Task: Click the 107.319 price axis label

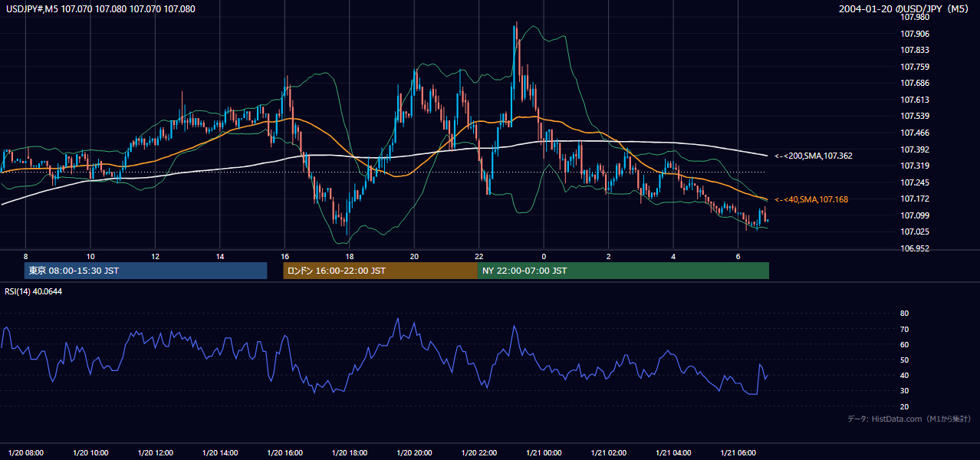Action: pyautogui.click(x=914, y=166)
